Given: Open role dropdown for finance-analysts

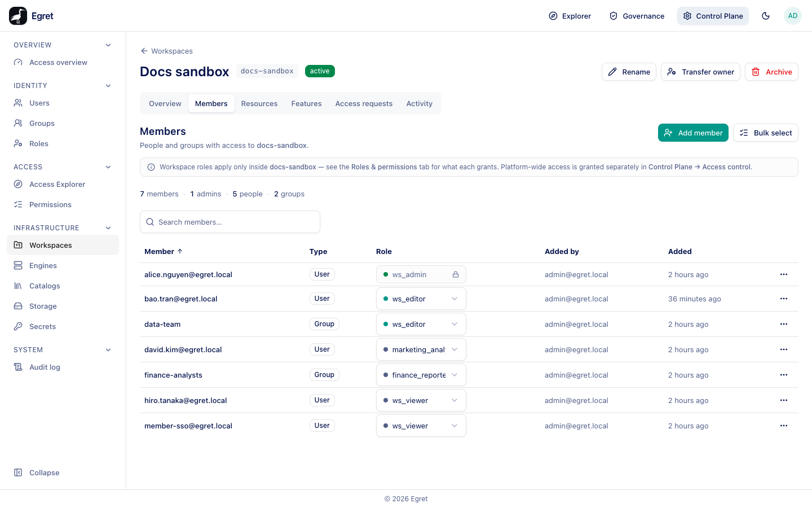Looking at the screenshot, I should pos(421,375).
